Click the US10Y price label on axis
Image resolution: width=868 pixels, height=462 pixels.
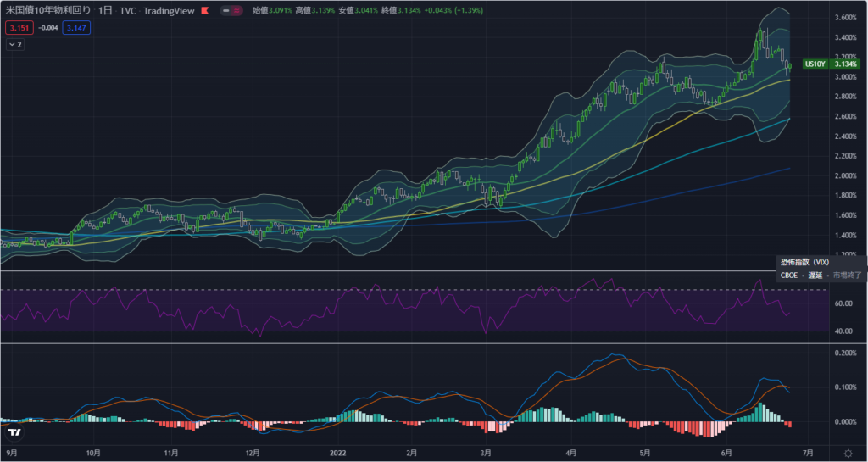tap(815, 64)
